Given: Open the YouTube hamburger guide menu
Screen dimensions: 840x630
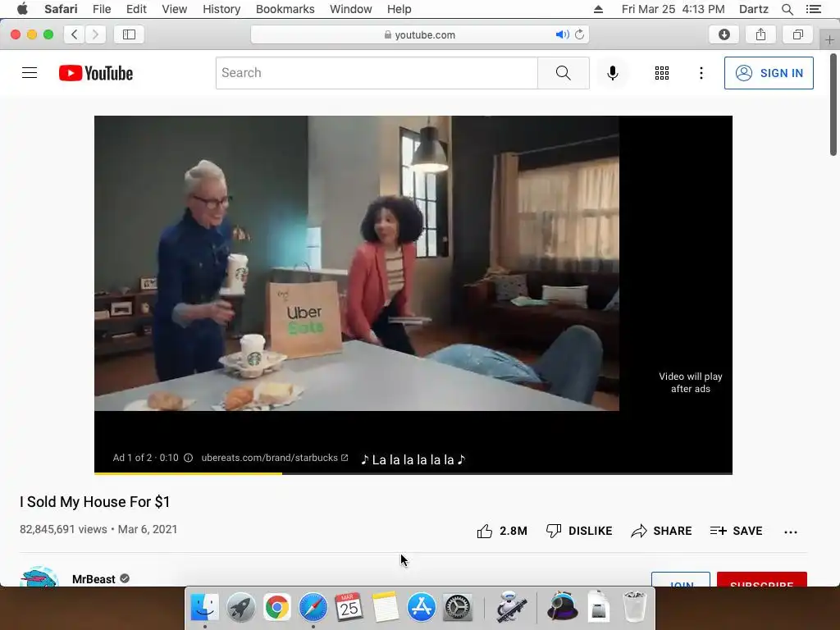Looking at the screenshot, I should (30, 73).
